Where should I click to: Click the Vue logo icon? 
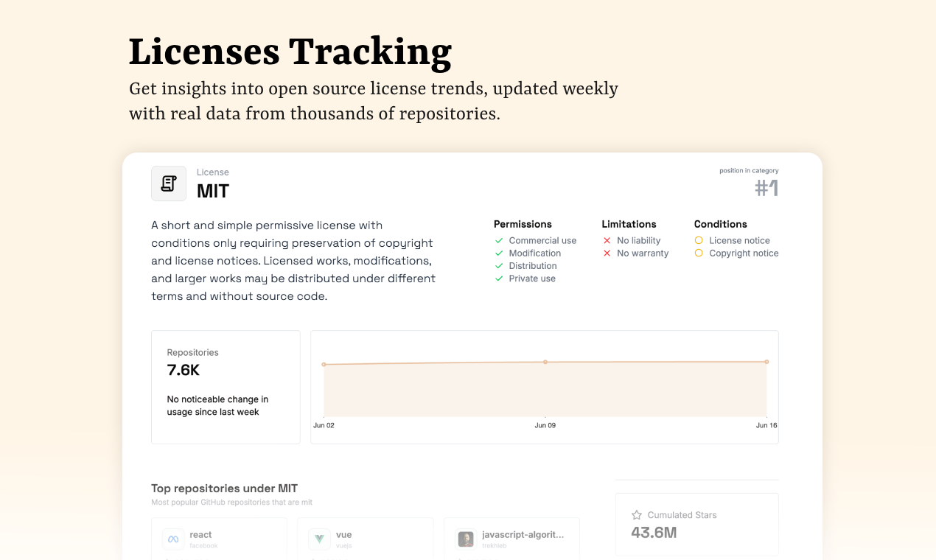click(319, 539)
